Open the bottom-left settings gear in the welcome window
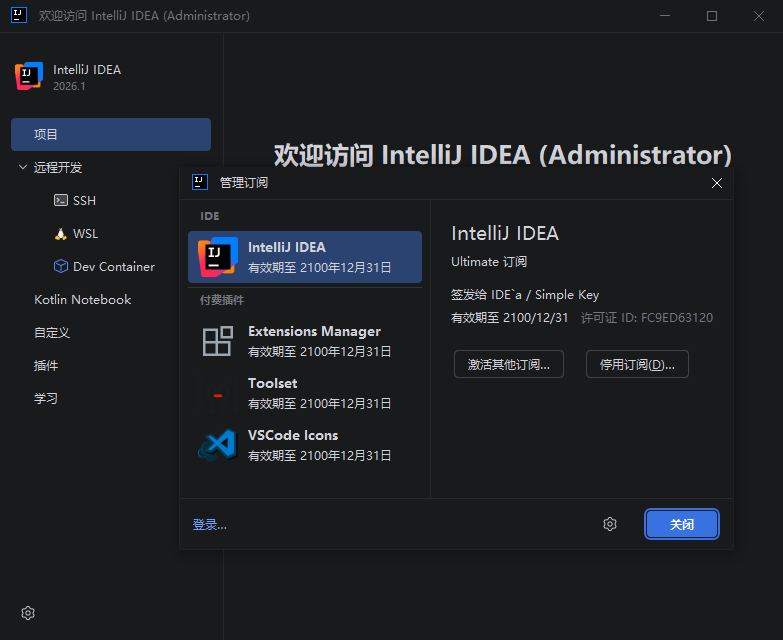 pyautogui.click(x=28, y=613)
